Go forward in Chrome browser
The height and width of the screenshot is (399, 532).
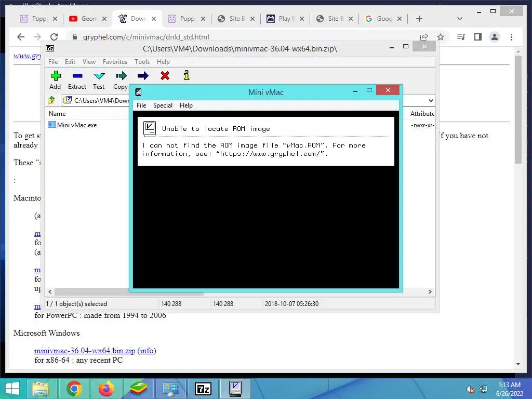pos(37,37)
